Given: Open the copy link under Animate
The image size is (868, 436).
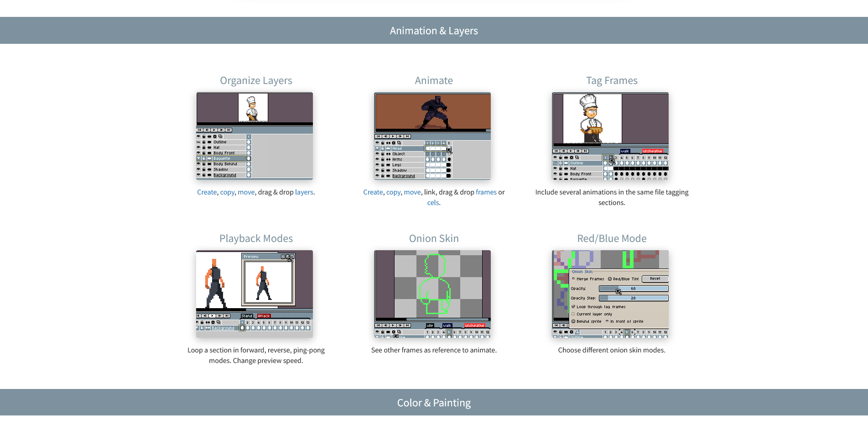Looking at the screenshot, I should (x=393, y=192).
